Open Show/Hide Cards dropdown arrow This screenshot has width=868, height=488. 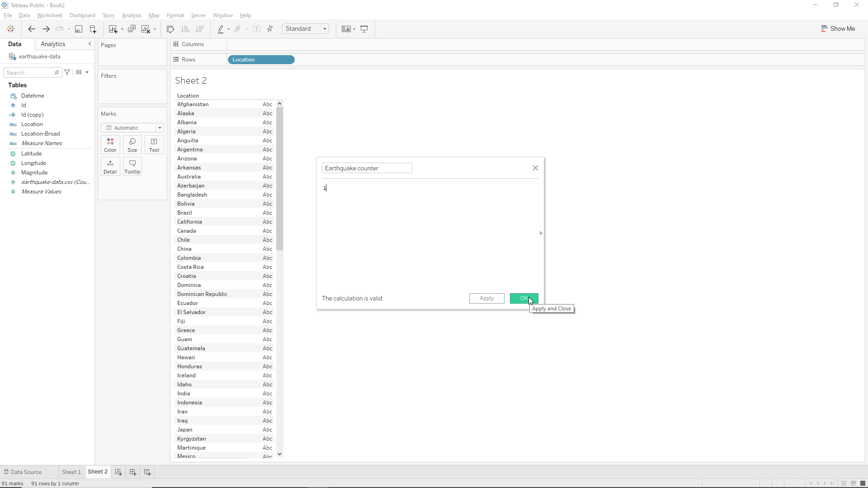[354, 29]
